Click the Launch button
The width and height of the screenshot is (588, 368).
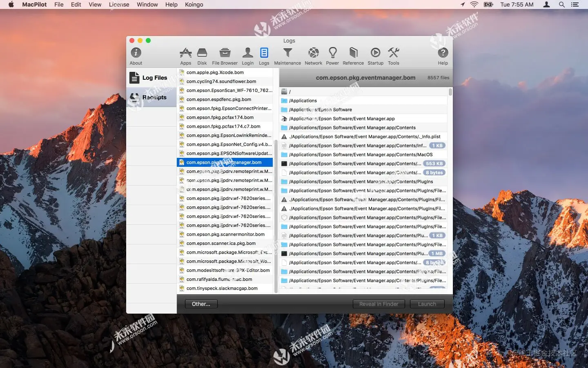click(427, 304)
